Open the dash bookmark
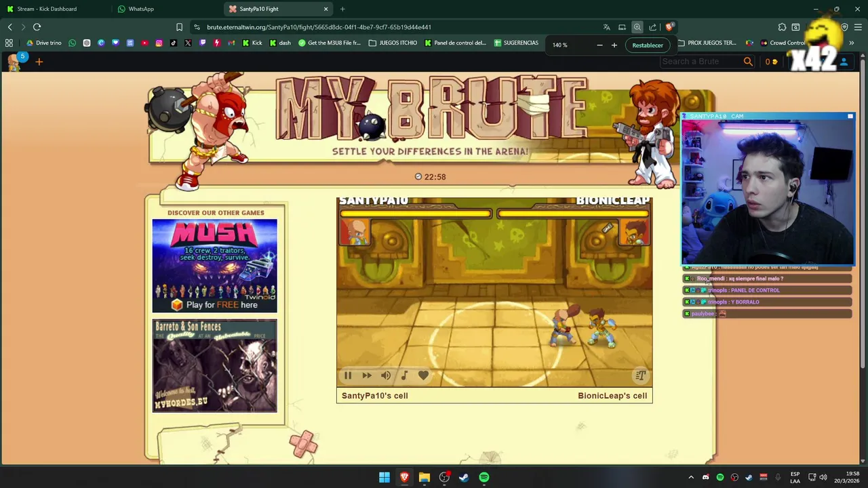The width and height of the screenshot is (868, 488). coord(280,43)
